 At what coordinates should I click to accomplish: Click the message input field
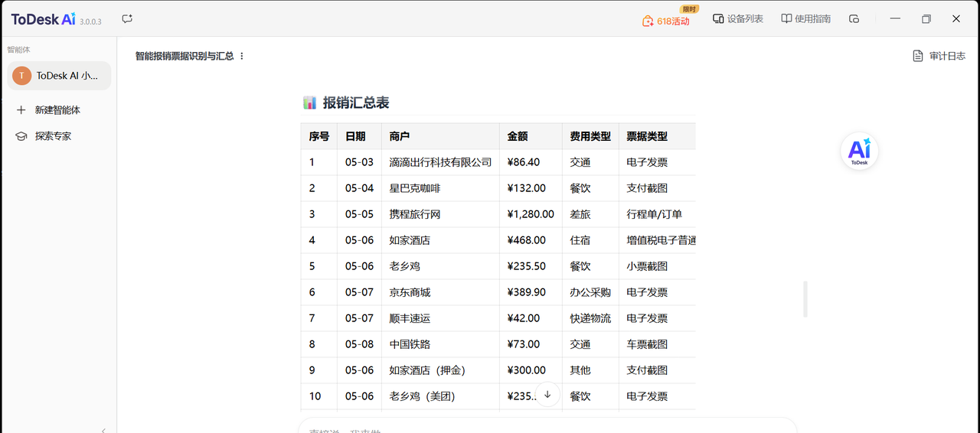tap(547, 427)
